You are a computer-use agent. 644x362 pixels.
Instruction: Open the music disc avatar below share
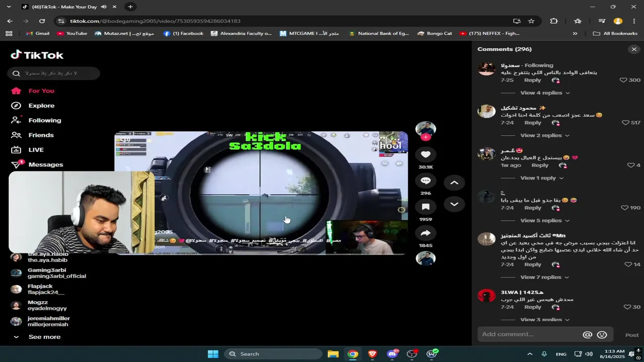coord(426,258)
